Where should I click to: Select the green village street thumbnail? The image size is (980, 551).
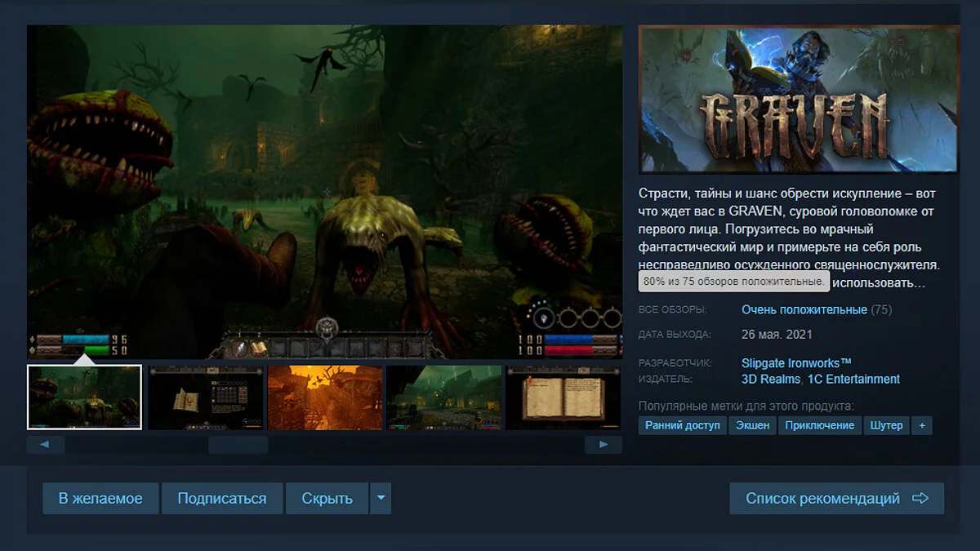(x=444, y=397)
